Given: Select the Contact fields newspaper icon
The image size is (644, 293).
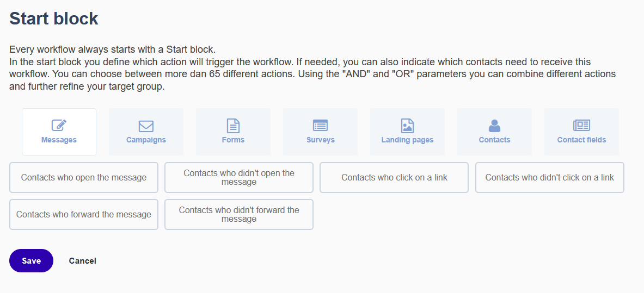Looking at the screenshot, I should [x=581, y=126].
